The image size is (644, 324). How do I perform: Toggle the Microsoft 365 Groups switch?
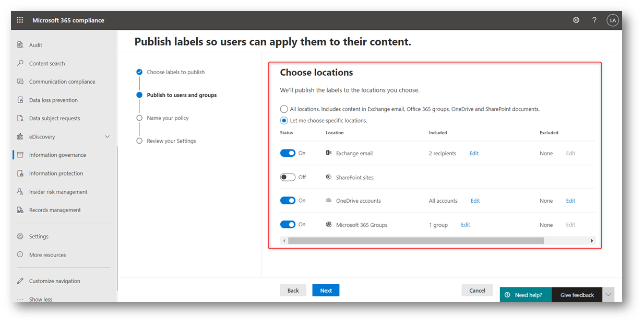pyautogui.click(x=288, y=225)
